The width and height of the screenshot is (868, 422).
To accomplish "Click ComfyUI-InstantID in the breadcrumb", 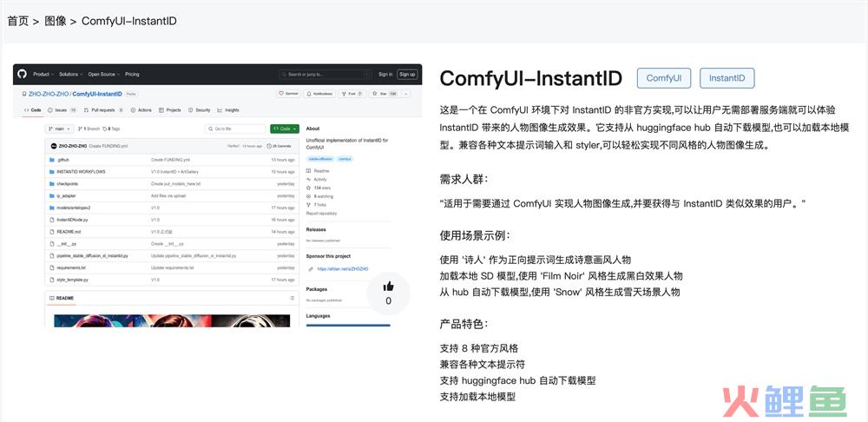I will 129,21.
